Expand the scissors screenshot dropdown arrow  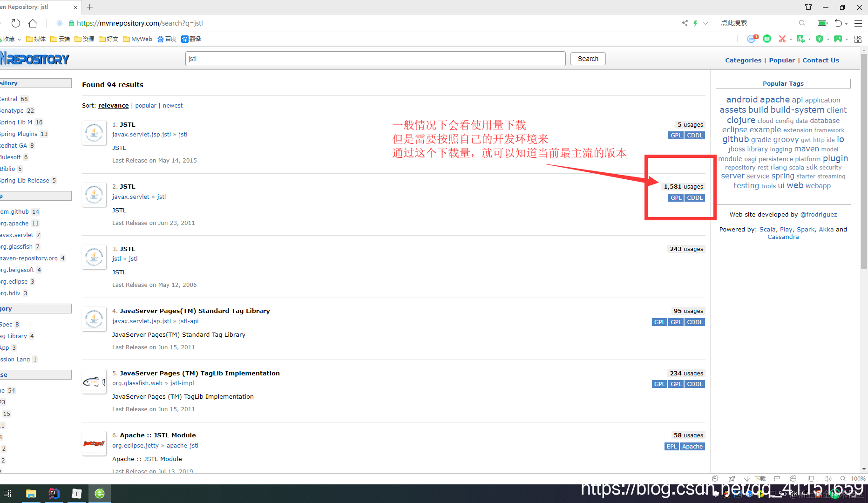coord(791,40)
